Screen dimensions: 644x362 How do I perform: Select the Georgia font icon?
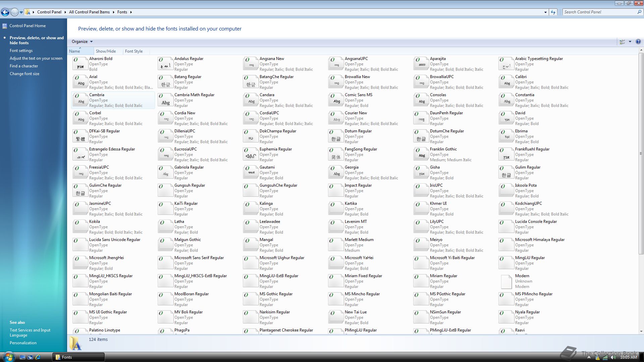(x=336, y=172)
